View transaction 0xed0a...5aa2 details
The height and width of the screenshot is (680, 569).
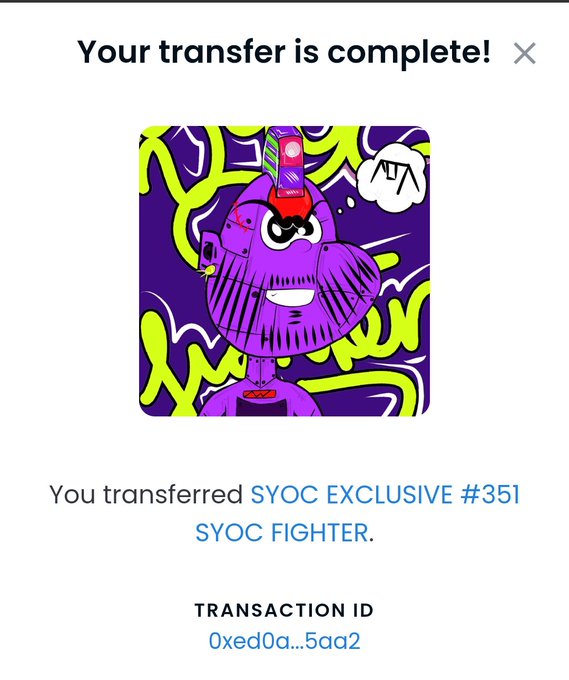(x=284, y=641)
